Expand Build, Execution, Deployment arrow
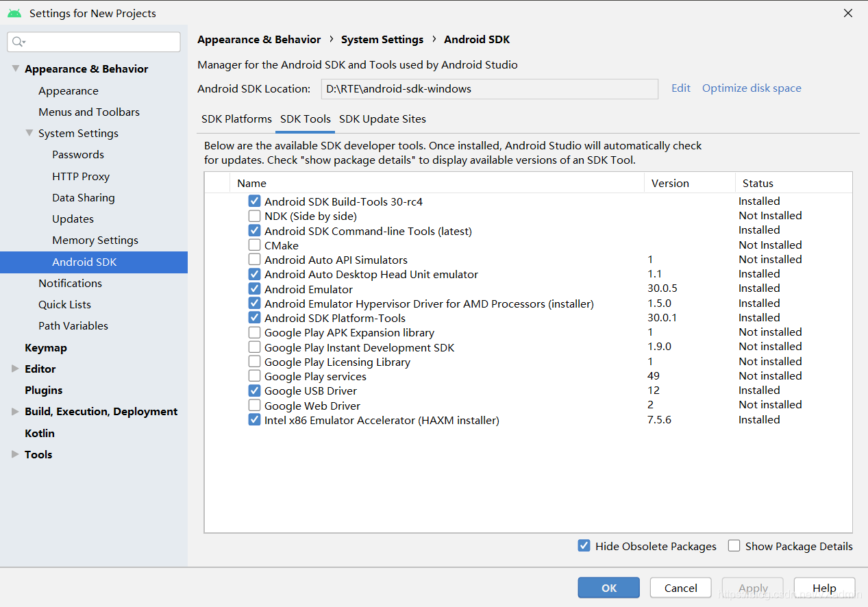This screenshot has width=868, height=607. point(15,411)
